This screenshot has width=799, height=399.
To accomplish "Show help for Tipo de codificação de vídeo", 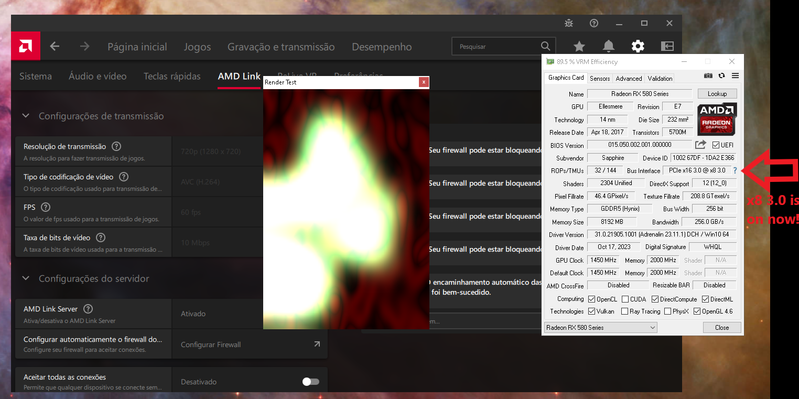I will 123,177.
